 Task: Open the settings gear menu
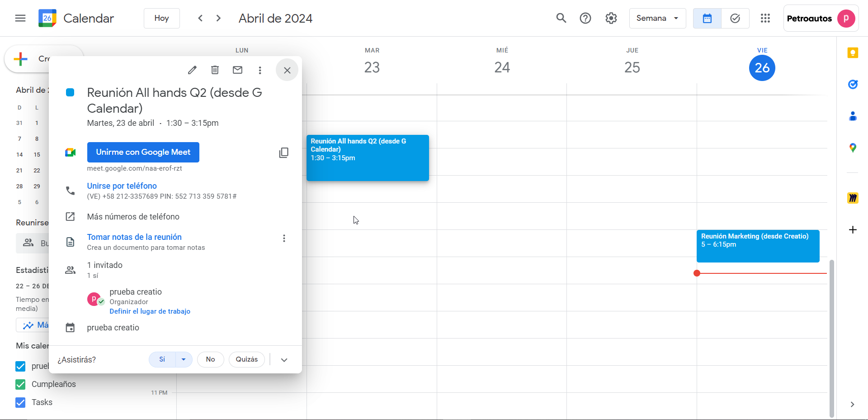(611, 18)
